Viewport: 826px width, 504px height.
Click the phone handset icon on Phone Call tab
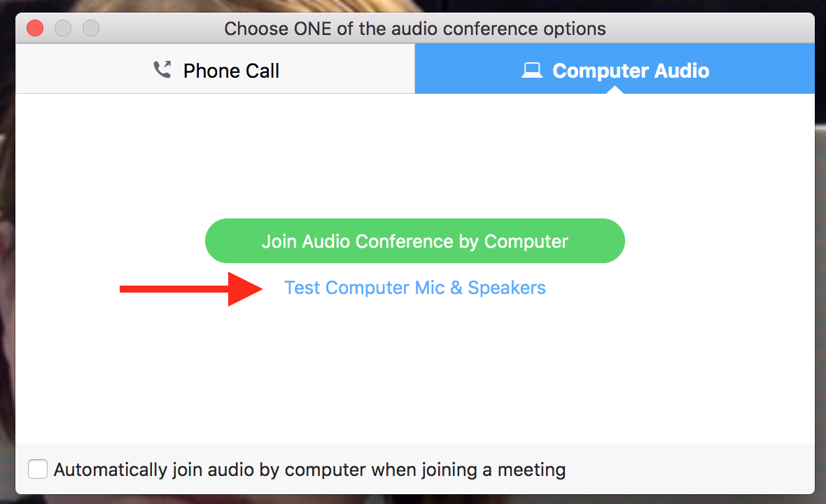[x=162, y=69]
